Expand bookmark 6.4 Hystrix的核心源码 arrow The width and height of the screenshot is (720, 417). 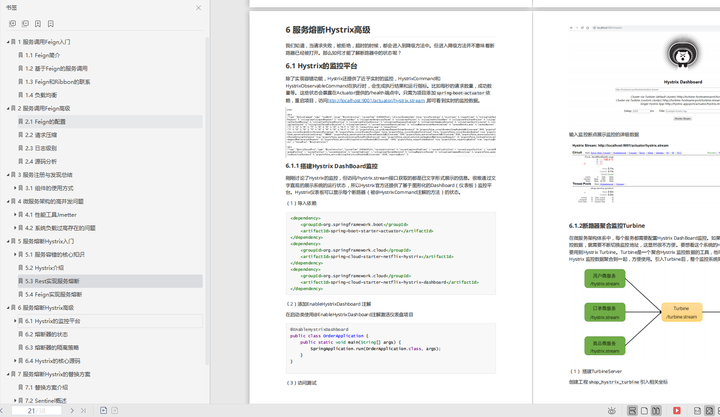tap(15, 361)
